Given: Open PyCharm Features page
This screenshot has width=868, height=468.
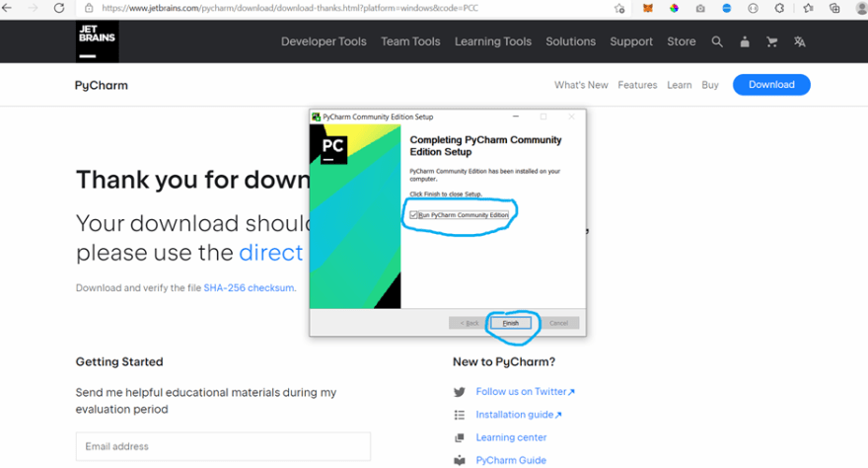Looking at the screenshot, I should coord(638,85).
